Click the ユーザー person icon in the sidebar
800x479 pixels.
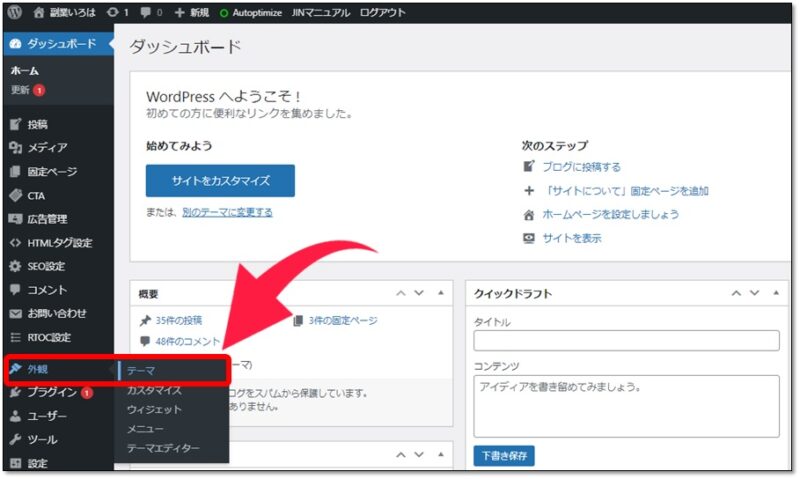tap(15, 416)
